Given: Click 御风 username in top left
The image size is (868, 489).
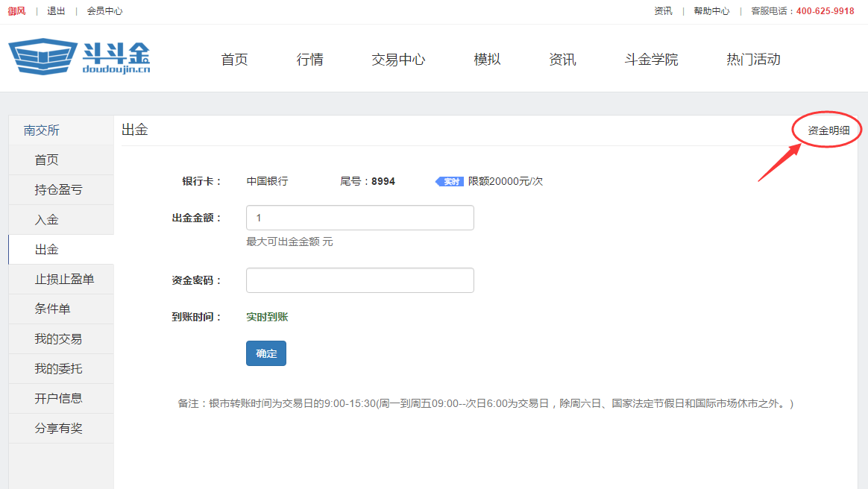Looking at the screenshot, I should pyautogui.click(x=16, y=11).
